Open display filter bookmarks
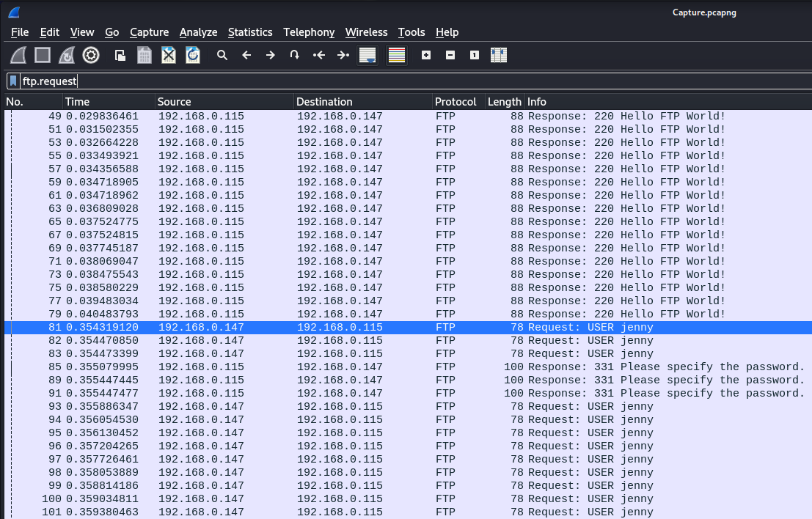Screen dimensions: 812x519 pyautogui.click(x=13, y=81)
